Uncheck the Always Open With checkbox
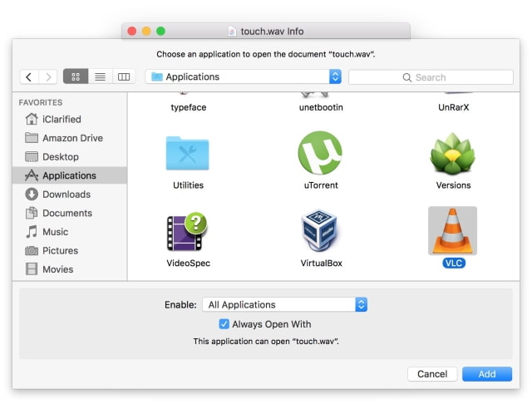This screenshot has width=532, height=404. (x=224, y=324)
